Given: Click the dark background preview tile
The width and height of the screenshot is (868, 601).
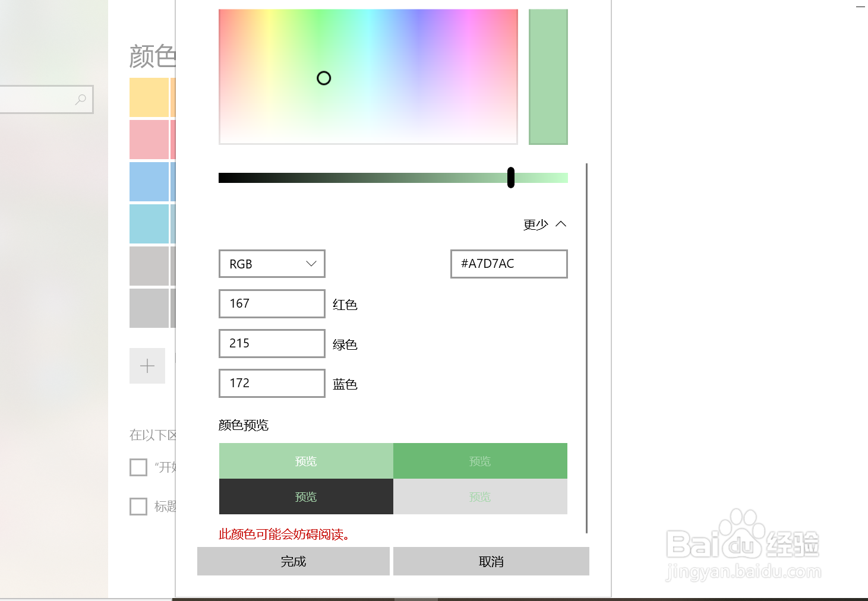Looking at the screenshot, I should tap(306, 496).
